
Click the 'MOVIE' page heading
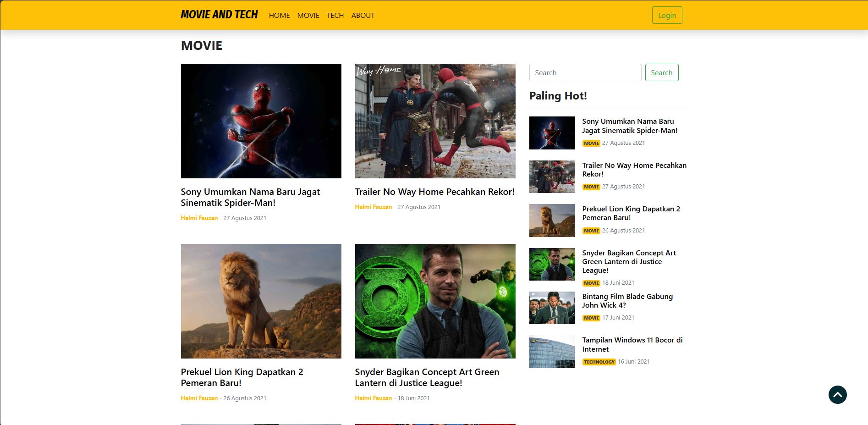201,45
